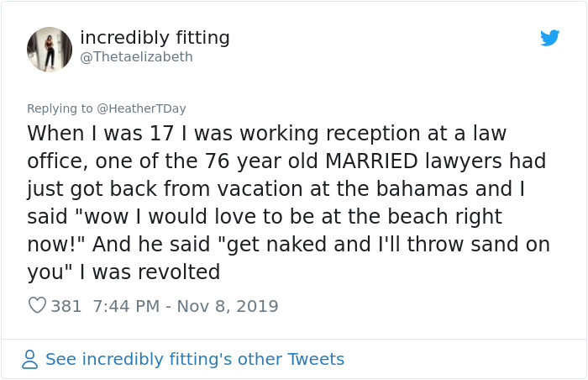Click the heart like icon
The width and height of the screenshot is (588, 380).
pos(37,306)
